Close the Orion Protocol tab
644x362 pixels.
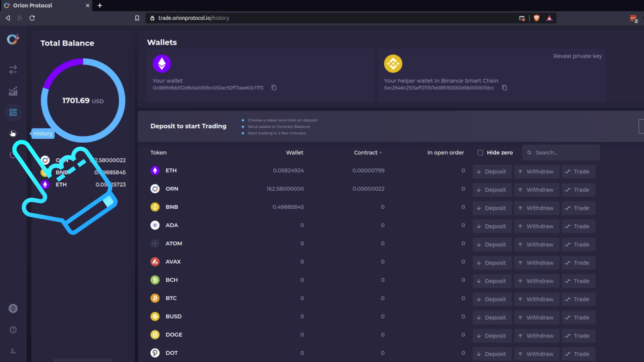[88, 6]
